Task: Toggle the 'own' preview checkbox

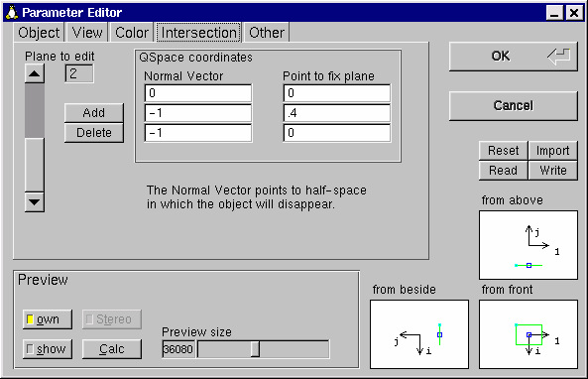Action: 48,319
